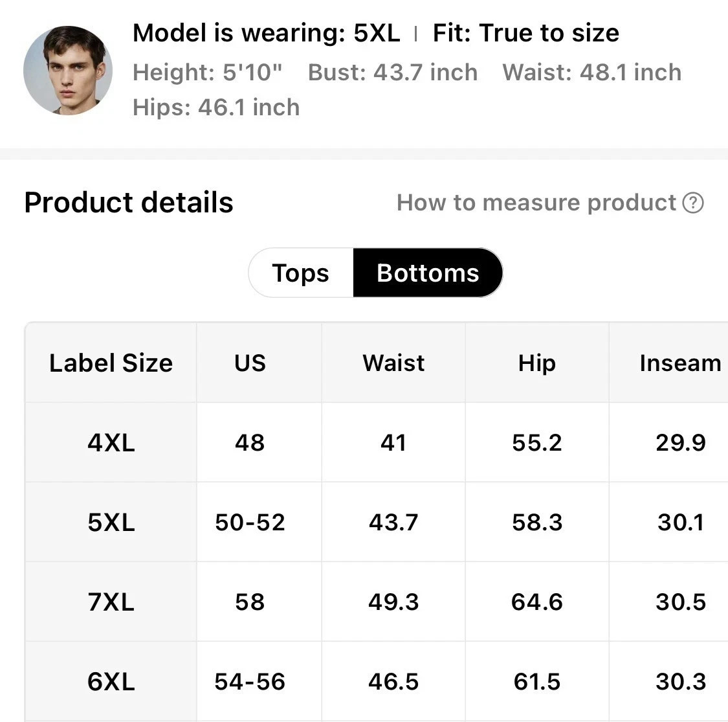Click the Product details heading

point(129,202)
